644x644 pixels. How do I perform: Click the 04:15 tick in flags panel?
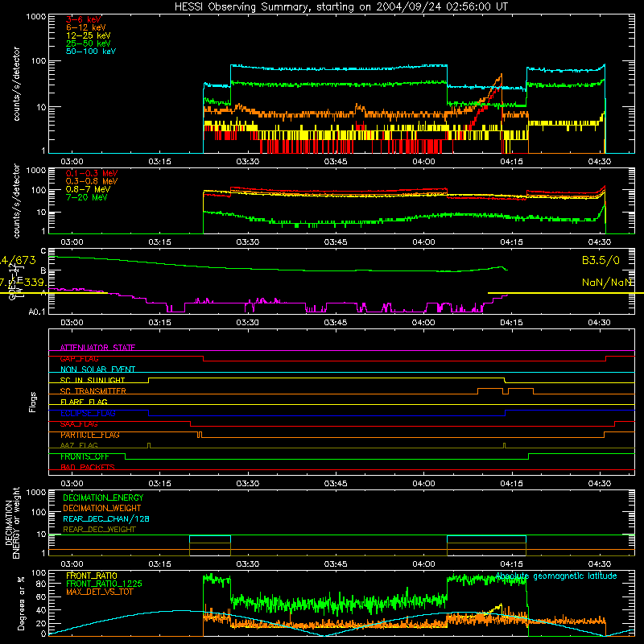click(512, 484)
